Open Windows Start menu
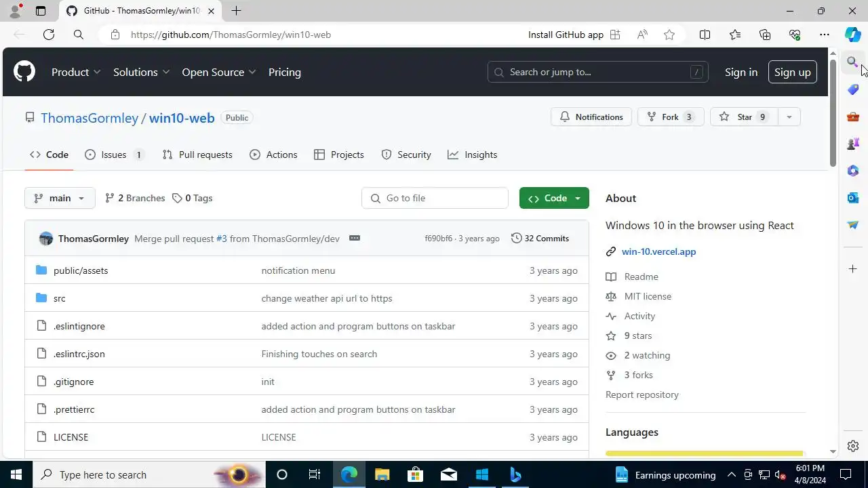This screenshot has height=488, width=868. pyautogui.click(x=16, y=474)
